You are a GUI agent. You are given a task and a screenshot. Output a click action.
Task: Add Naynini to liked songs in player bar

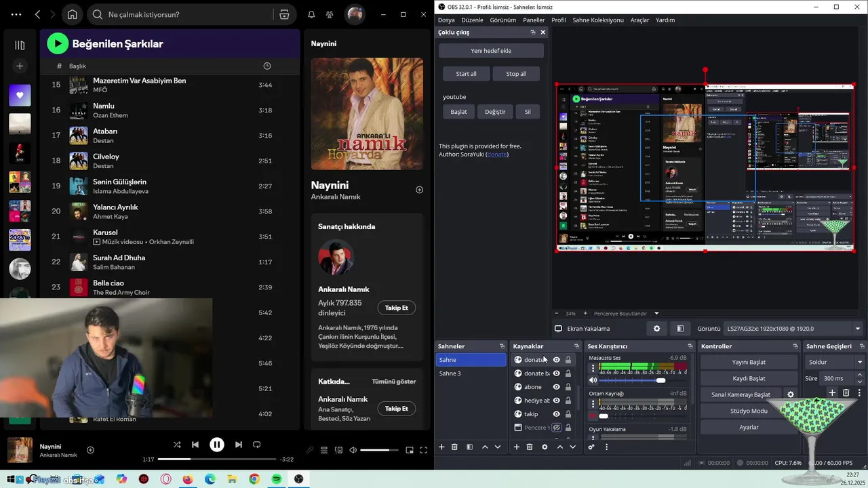[90, 450]
